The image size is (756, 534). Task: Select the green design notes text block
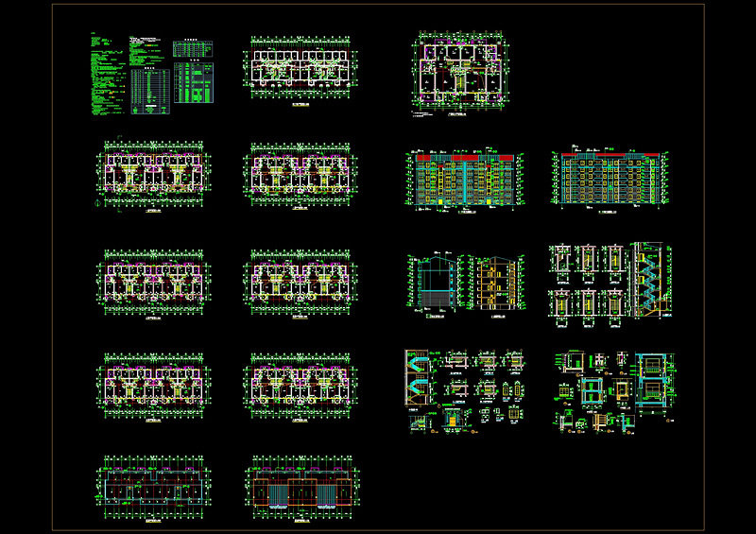click(109, 75)
